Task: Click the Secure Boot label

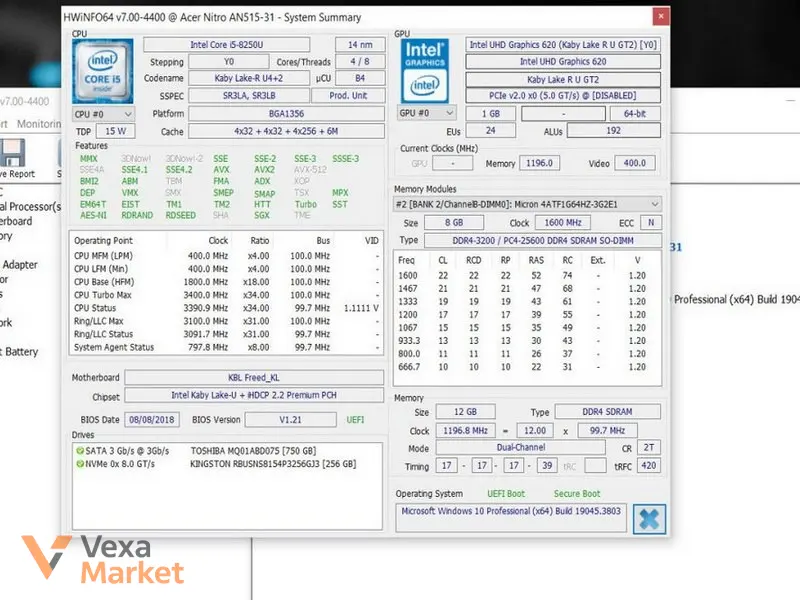Action: [x=577, y=494]
